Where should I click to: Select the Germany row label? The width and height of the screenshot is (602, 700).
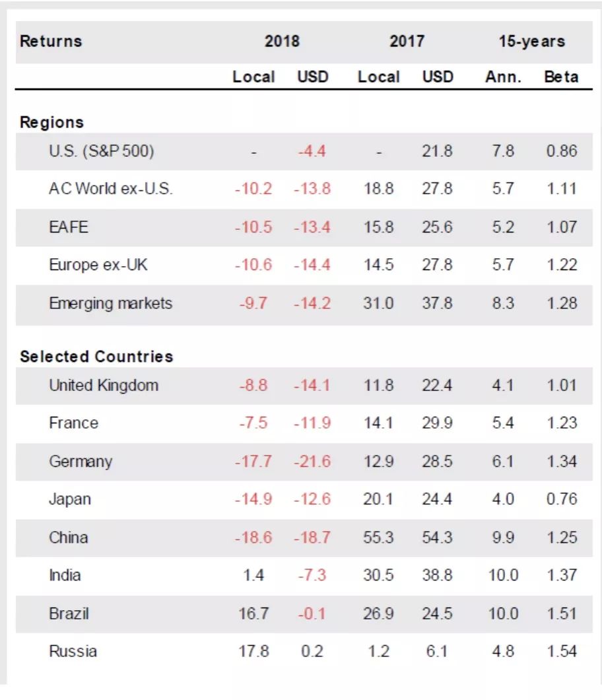tap(81, 461)
